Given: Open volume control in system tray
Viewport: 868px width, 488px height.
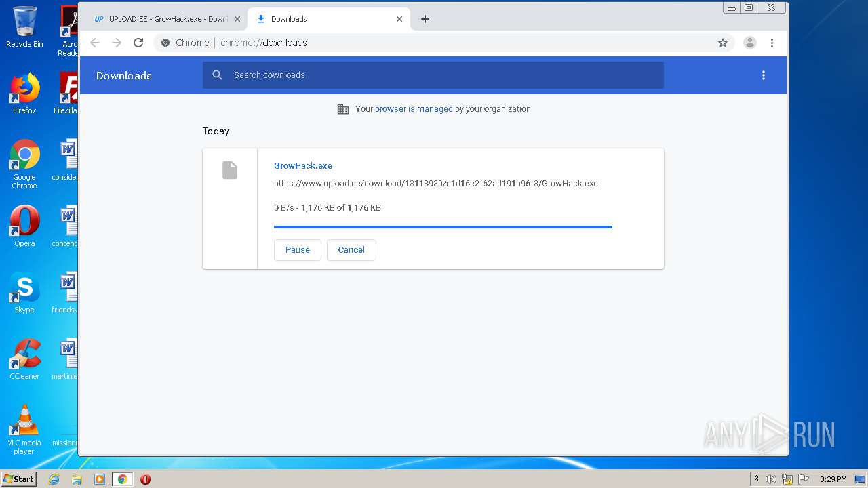Looking at the screenshot, I should coord(771,479).
